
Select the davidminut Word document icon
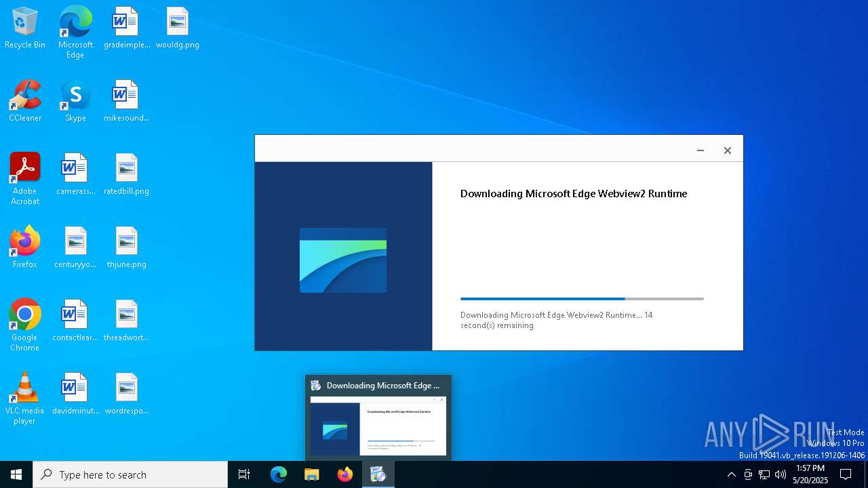[x=75, y=394]
